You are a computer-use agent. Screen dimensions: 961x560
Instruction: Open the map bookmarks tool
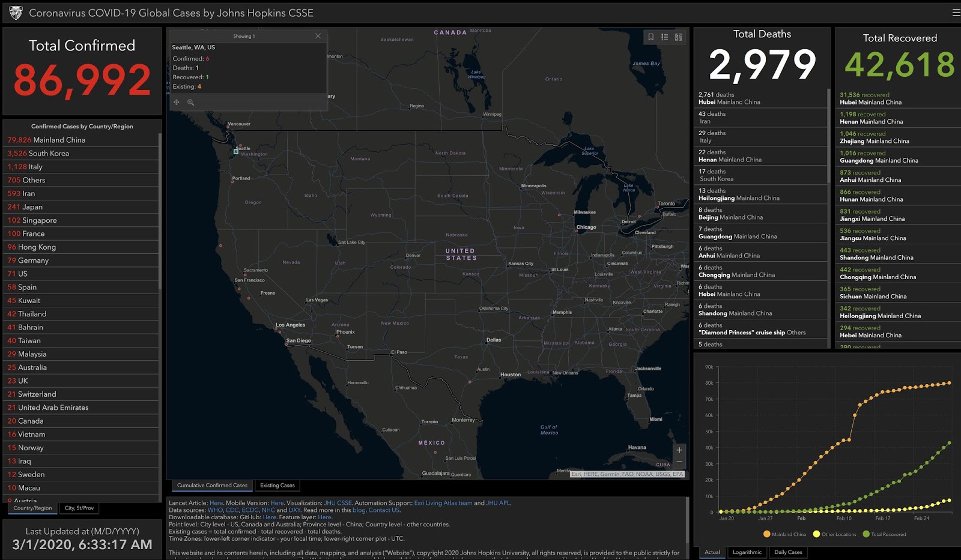(650, 37)
